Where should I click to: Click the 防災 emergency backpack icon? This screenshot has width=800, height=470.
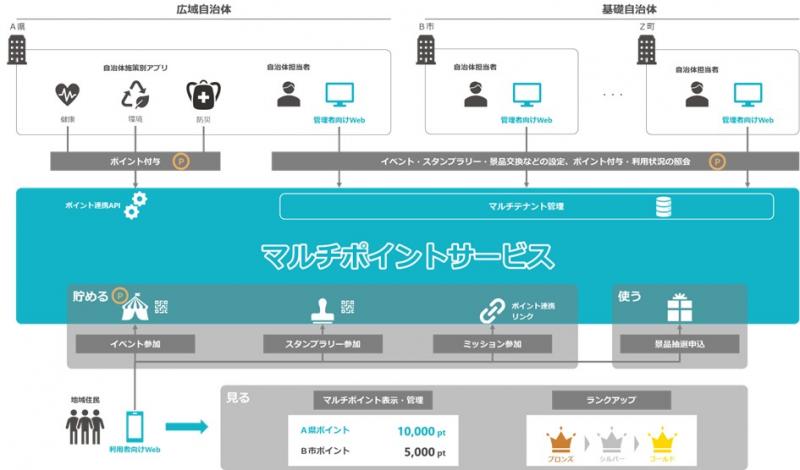pos(201,95)
